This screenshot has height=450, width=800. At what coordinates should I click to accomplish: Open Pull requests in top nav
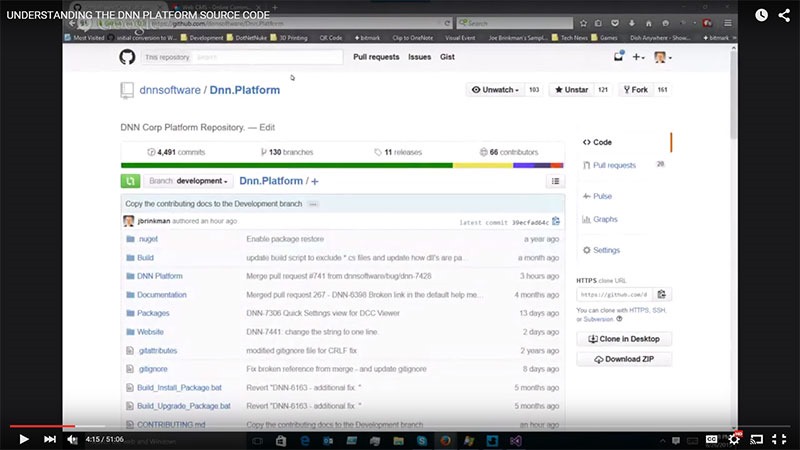[376, 57]
